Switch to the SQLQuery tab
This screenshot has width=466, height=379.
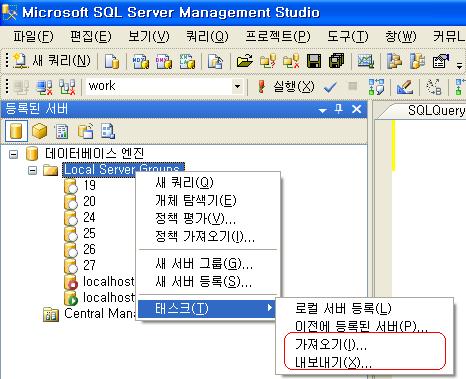(436, 110)
